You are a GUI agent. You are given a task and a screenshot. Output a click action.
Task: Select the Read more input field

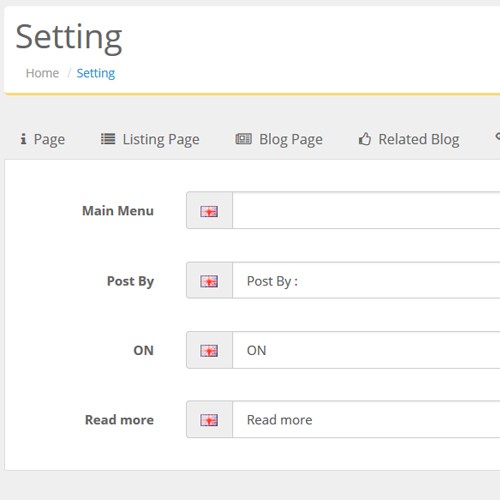click(x=366, y=419)
